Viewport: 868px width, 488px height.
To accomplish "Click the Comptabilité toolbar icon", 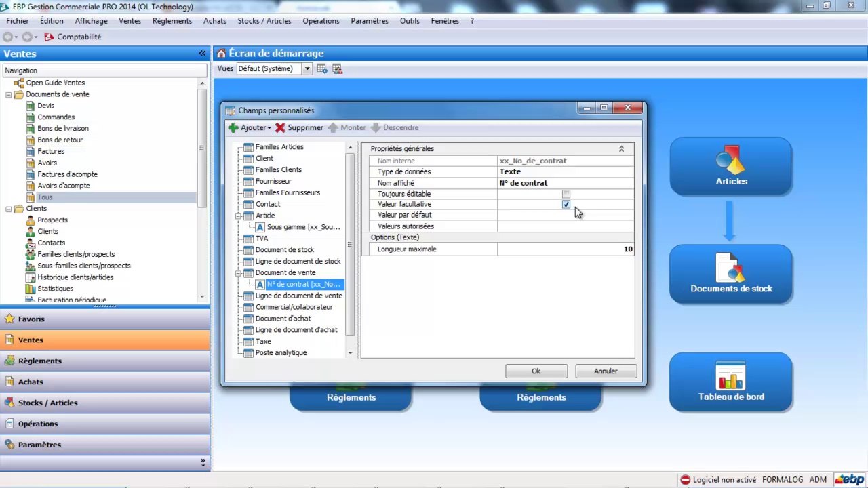I will pos(49,37).
